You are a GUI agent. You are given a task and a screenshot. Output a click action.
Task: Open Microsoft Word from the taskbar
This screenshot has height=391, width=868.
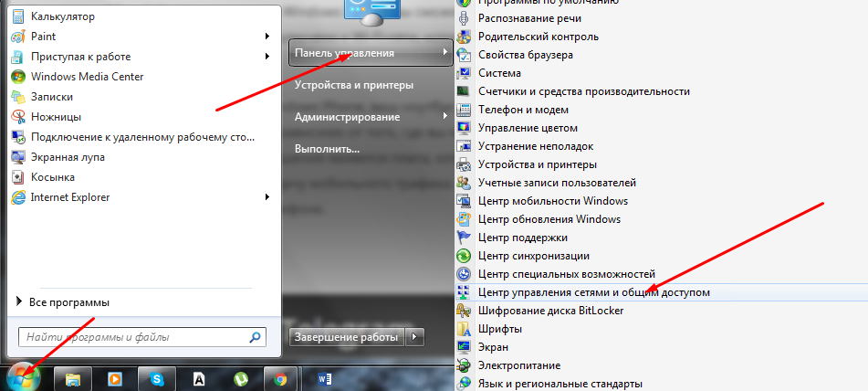tap(325, 379)
